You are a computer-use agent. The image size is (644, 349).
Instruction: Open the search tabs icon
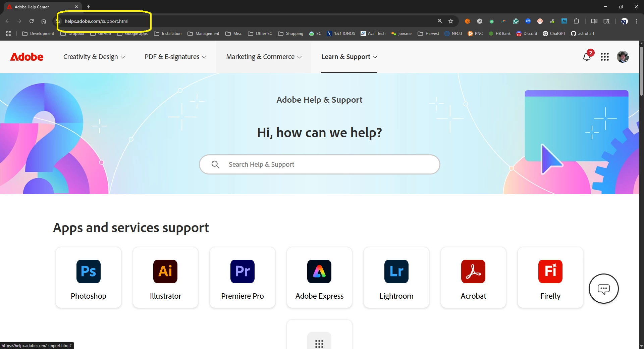[606, 21]
